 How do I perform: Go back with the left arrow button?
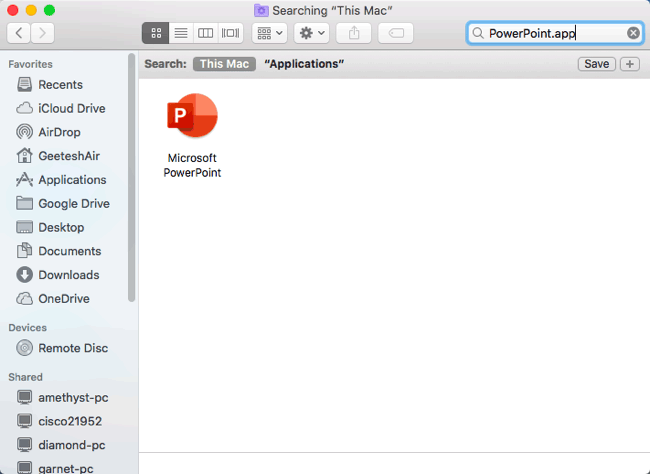pos(18,33)
